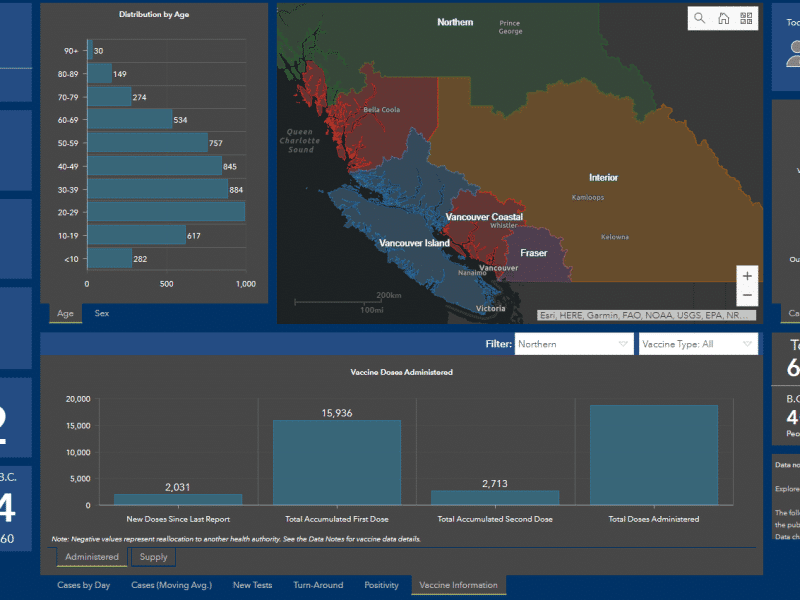Click the 30-39 age group bar

click(157, 189)
